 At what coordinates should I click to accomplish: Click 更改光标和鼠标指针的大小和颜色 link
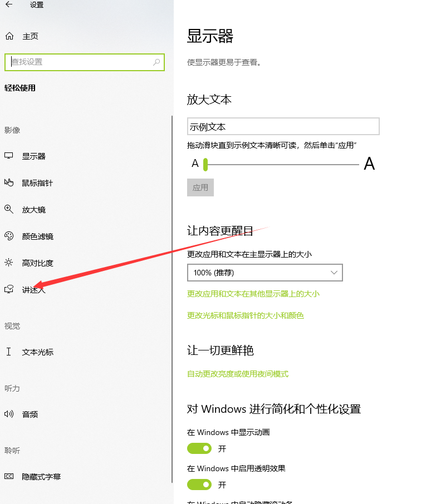tap(245, 315)
